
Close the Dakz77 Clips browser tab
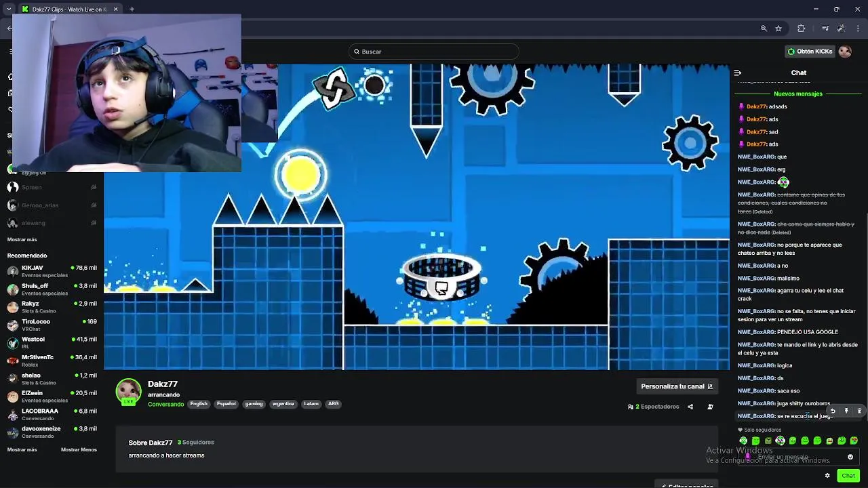coord(115,9)
